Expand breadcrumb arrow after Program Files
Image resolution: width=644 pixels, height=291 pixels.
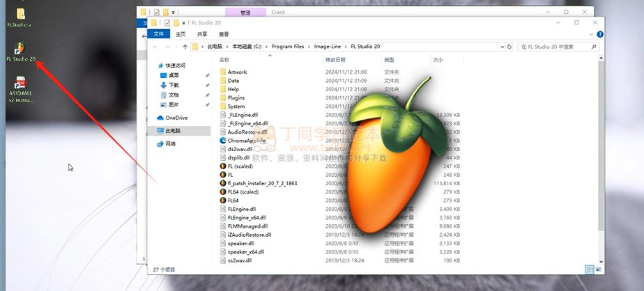(309, 47)
